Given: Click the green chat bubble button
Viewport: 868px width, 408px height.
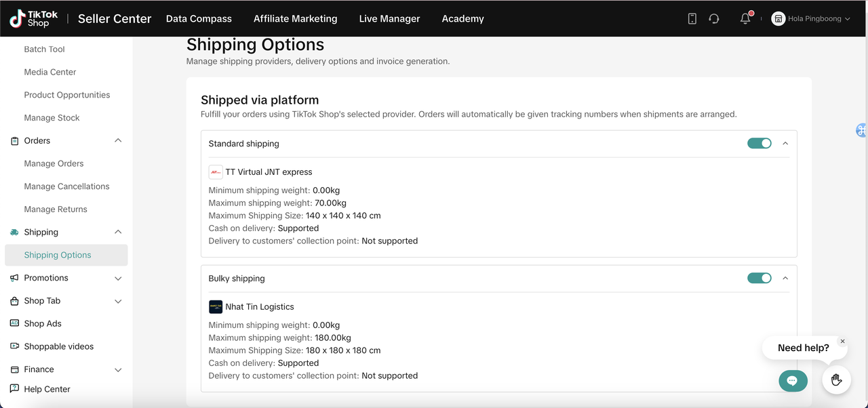Looking at the screenshot, I should pyautogui.click(x=793, y=381).
